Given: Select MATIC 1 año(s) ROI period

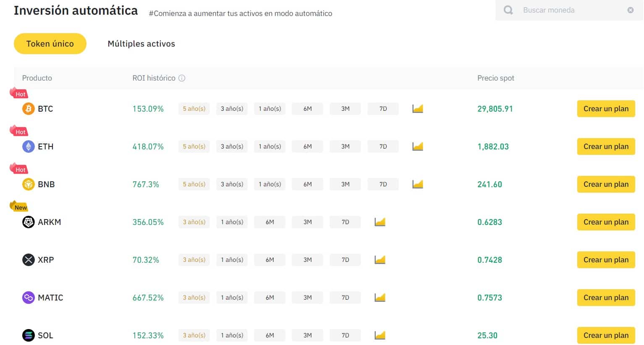Looking at the screenshot, I should 232,298.
